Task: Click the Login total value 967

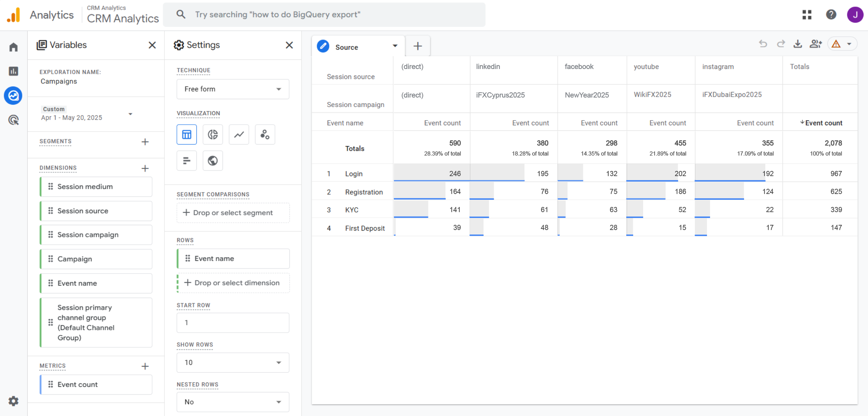Action: click(836, 174)
